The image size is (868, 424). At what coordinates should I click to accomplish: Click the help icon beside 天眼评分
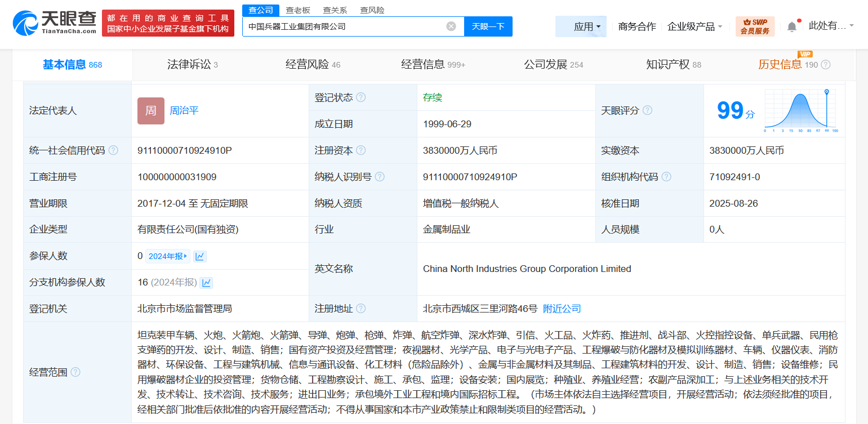[x=647, y=110]
